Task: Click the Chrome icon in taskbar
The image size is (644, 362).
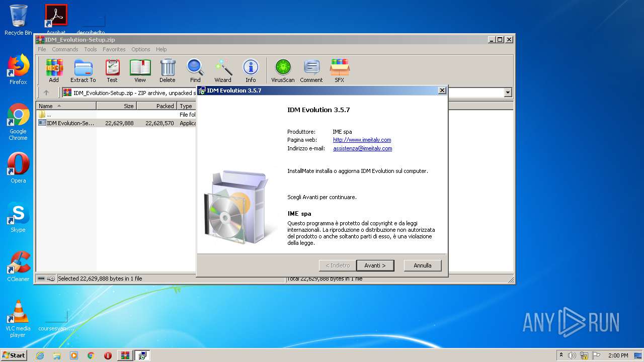Action: [x=91, y=355]
